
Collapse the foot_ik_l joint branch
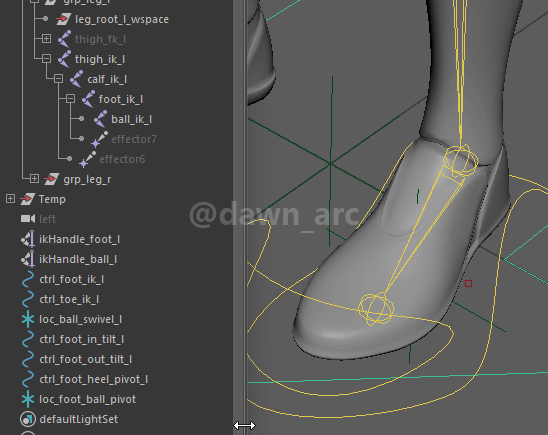pos(70,99)
